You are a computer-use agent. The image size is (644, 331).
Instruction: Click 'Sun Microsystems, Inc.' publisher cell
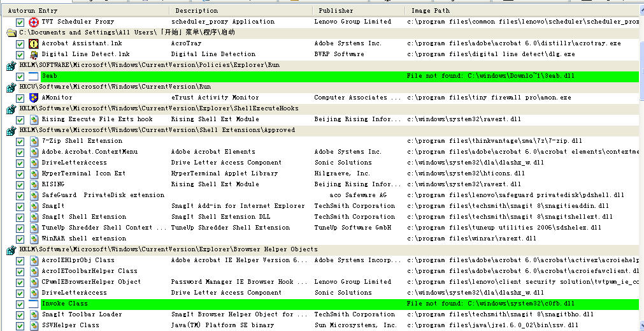[x=355, y=325]
